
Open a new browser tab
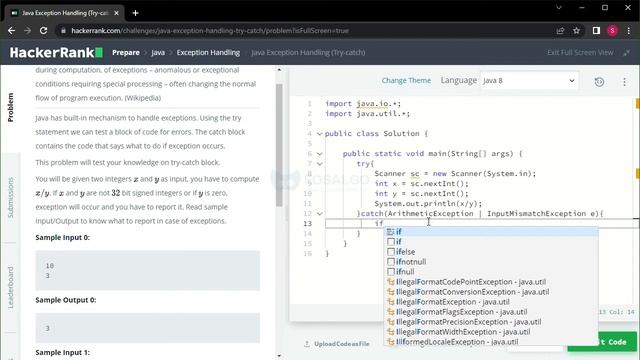point(136,13)
